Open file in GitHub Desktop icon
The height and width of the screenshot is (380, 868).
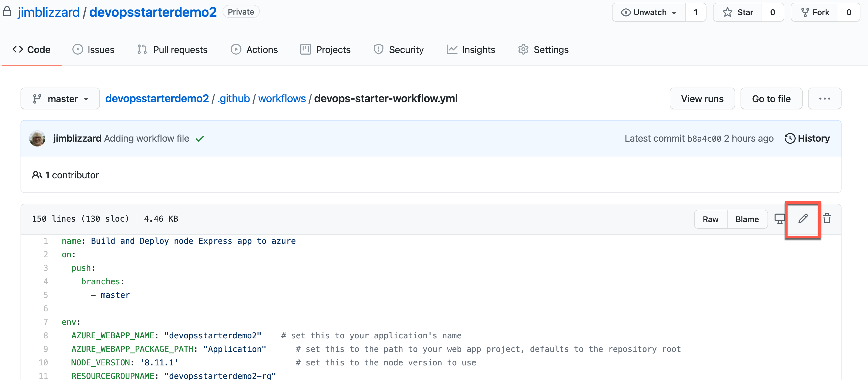click(779, 219)
